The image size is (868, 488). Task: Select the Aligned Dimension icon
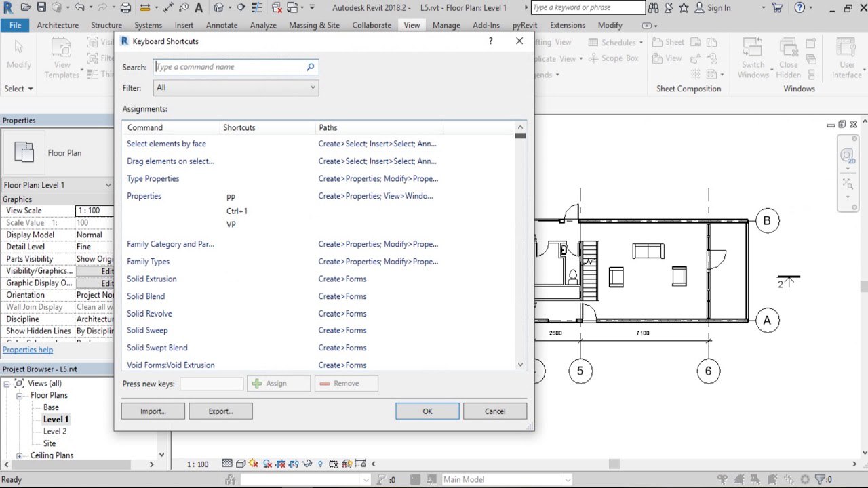(x=170, y=7)
